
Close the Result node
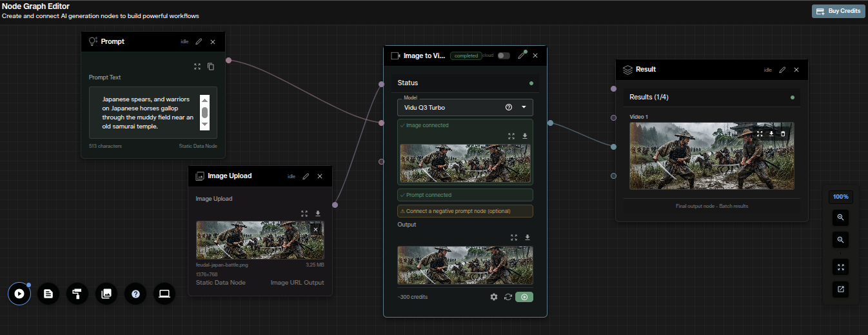[x=796, y=70]
